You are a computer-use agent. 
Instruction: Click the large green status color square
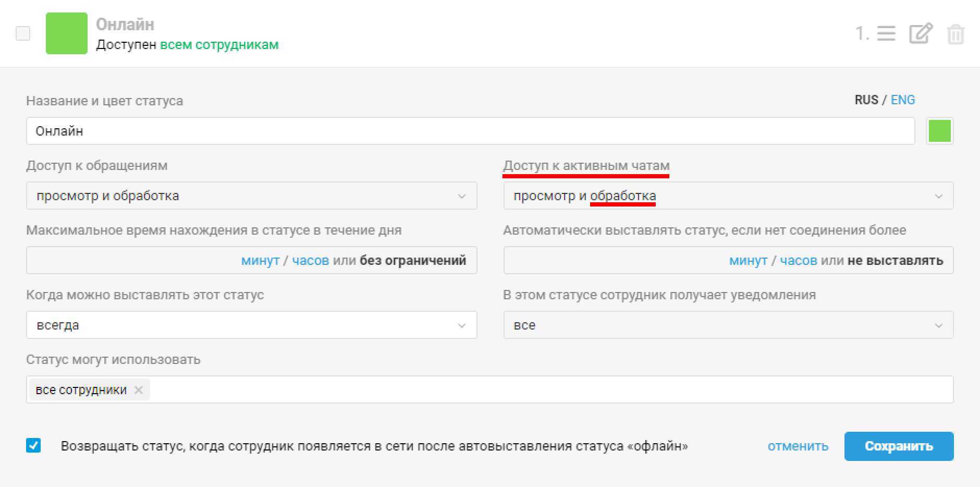pos(67,33)
